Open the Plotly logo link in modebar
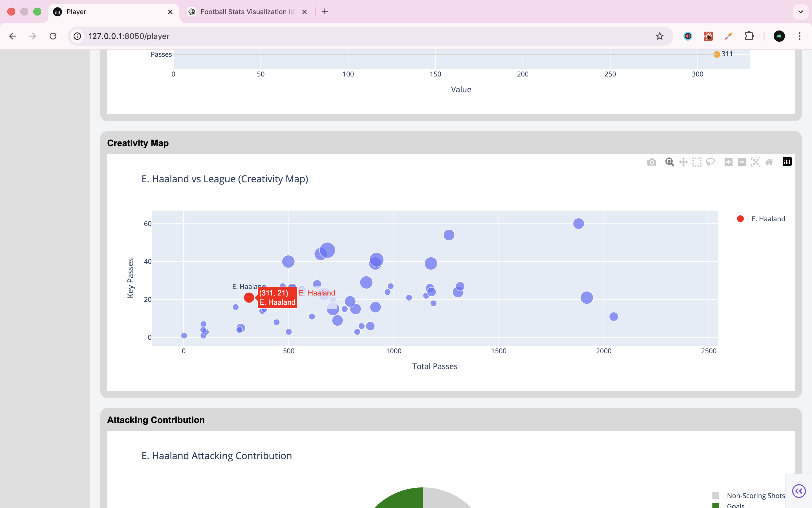The image size is (812, 508). coord(787,162)
